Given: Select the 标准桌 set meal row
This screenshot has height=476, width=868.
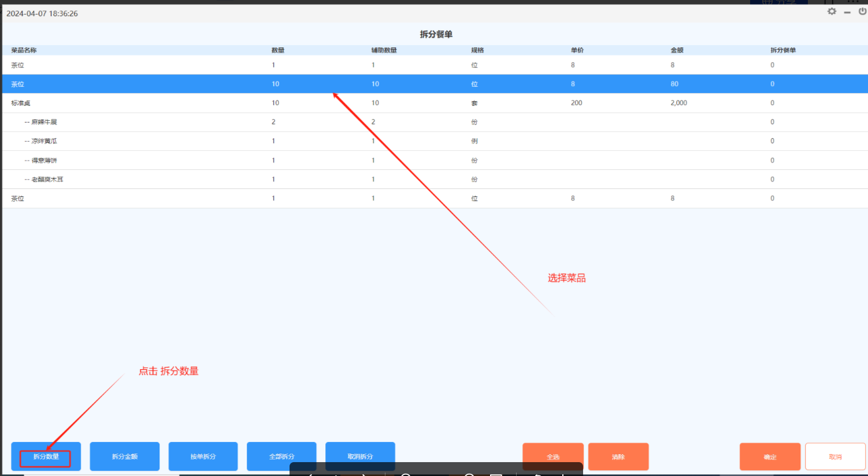Looking at the screenshot, I should pyautogui.click(x=173, y=103).
